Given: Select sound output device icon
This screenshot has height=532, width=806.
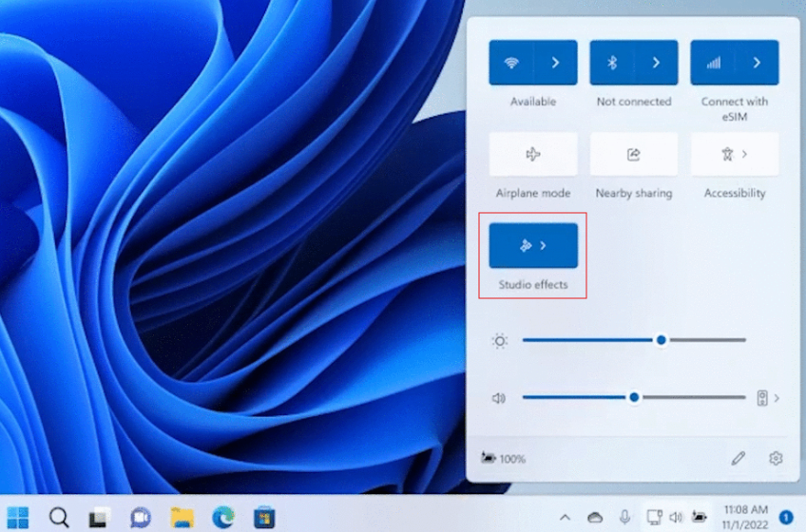Looking at the screenshot, I should 762,398.
